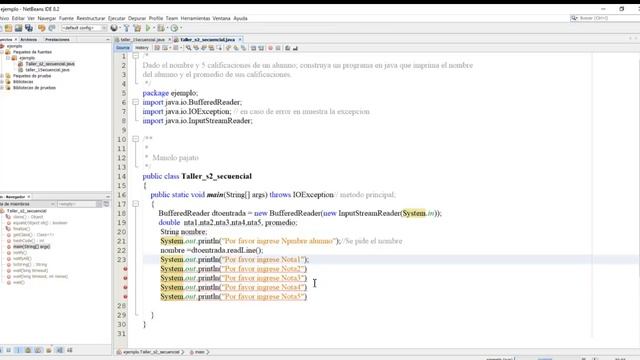Switch to the Prestaciones panel tab
Viewport: 640px width, 360px height.
[x=58, y=40]
